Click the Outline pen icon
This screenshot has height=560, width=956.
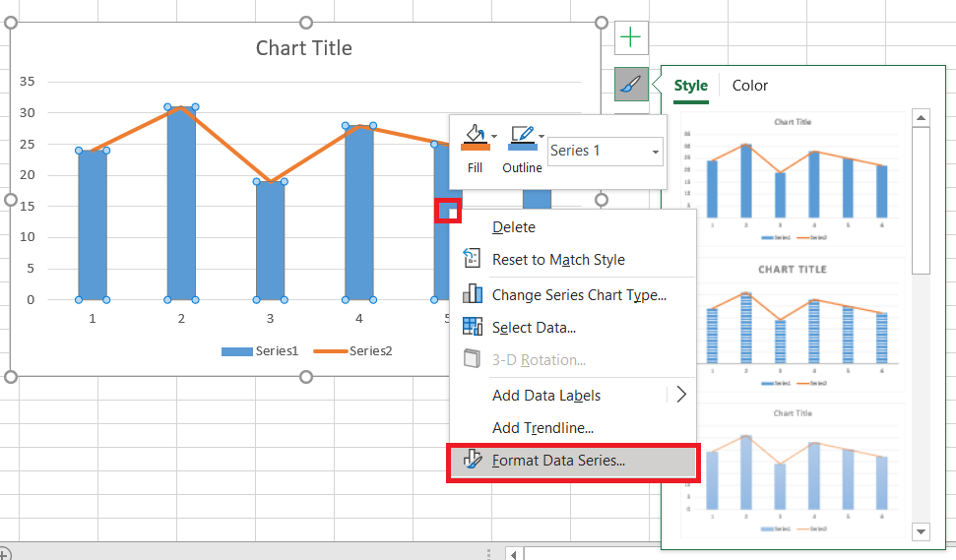(521, 138)
